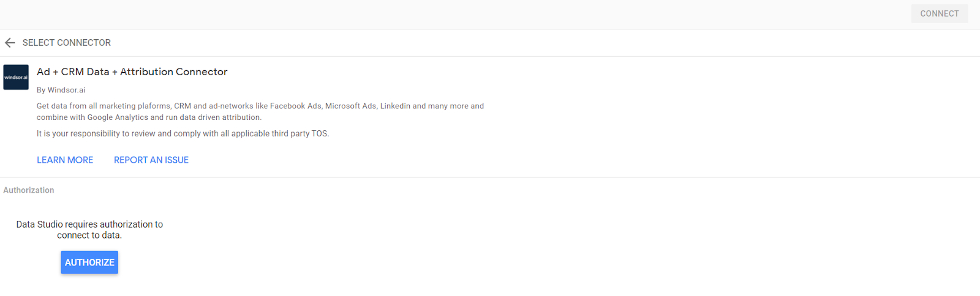The image size is (980, 296).
Task: Click the CONNECT button
Action: (x=939, y=13)
